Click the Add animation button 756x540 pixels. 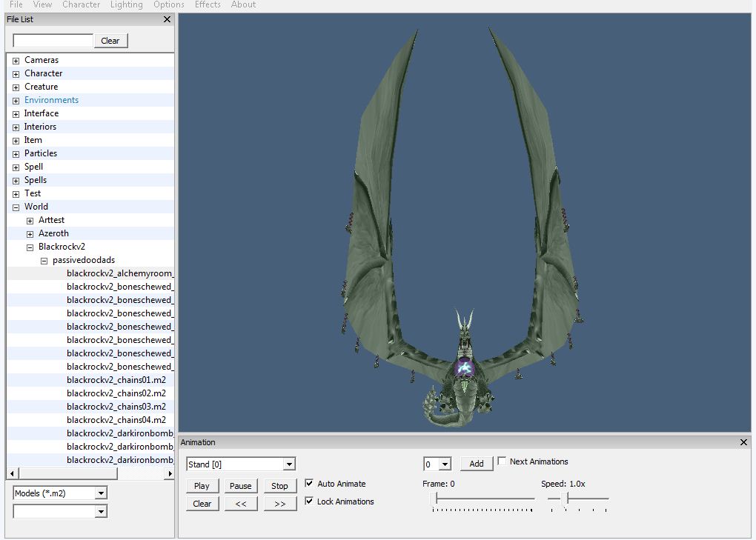pos(477,464)
